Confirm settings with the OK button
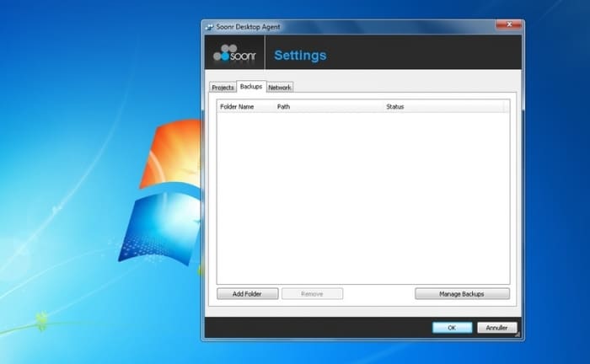The image size is (590, 364). (x=452, y=327)
